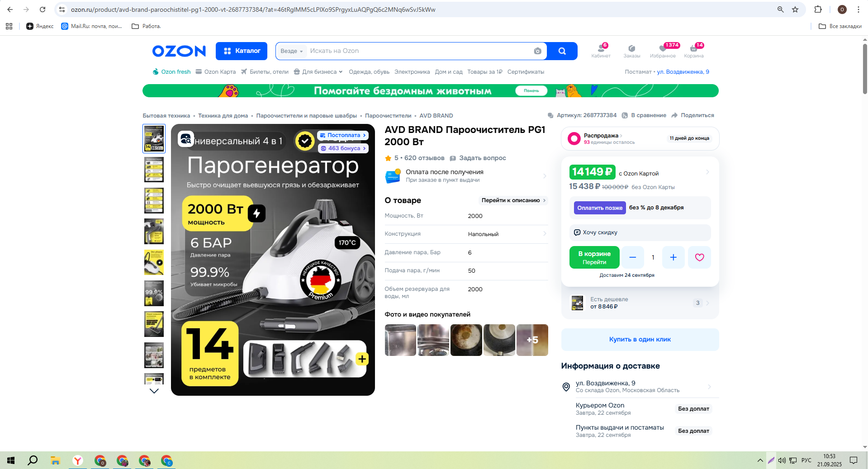Open the Электроника category

click(412, 72)
